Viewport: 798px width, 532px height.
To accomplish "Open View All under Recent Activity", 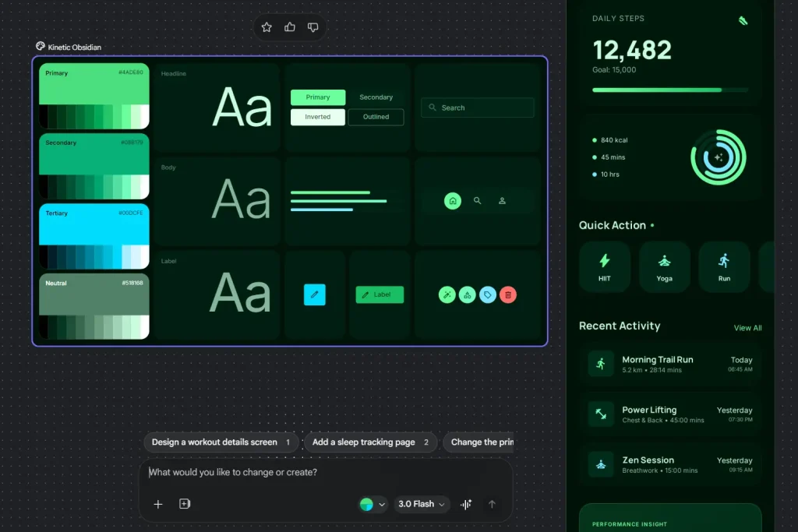I will click(x=747, y=328).
